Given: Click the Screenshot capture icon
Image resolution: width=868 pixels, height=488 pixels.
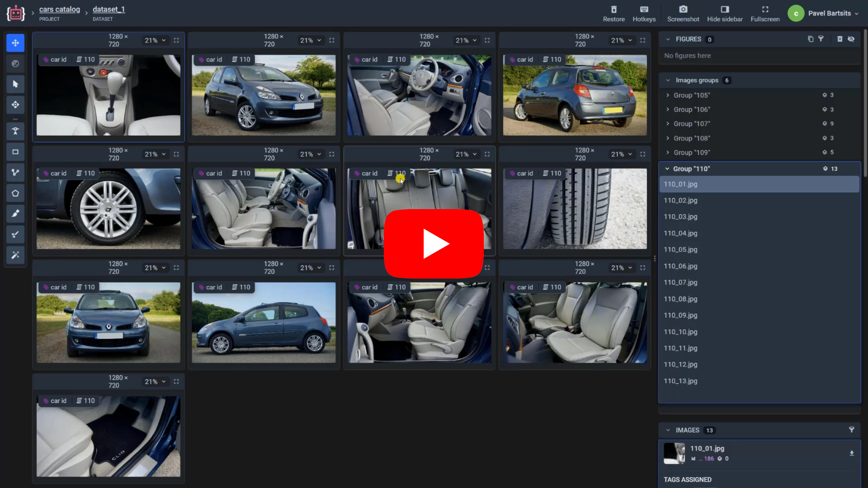Looking at the screenshot, I should tap(683, 9).
